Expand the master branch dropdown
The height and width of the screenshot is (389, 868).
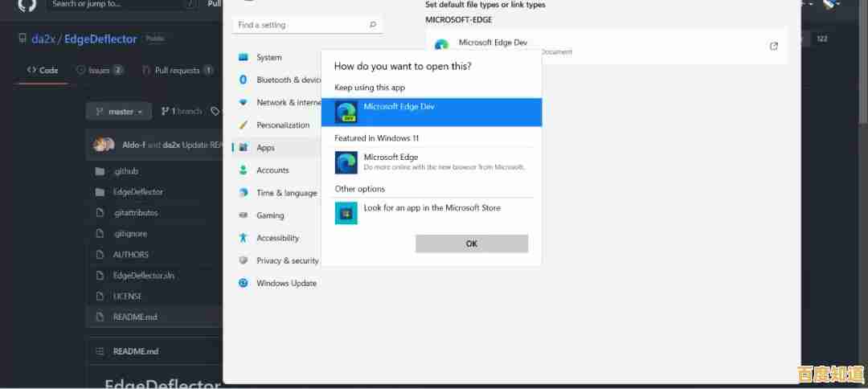point(120,112)
